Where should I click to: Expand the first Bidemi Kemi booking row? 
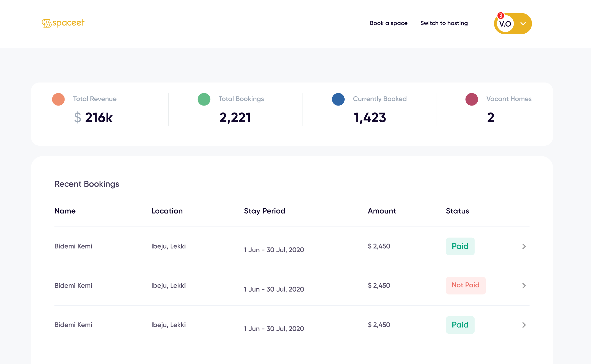[524, 246]
